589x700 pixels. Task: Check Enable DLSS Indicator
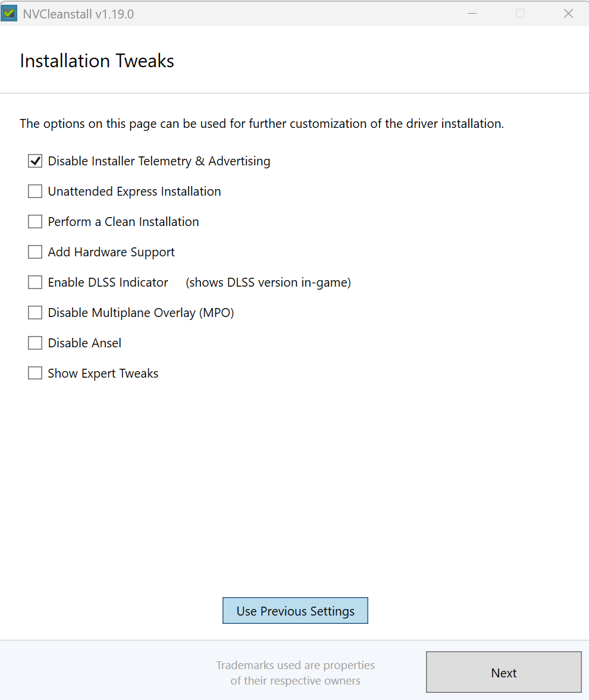tap(35, 282)
